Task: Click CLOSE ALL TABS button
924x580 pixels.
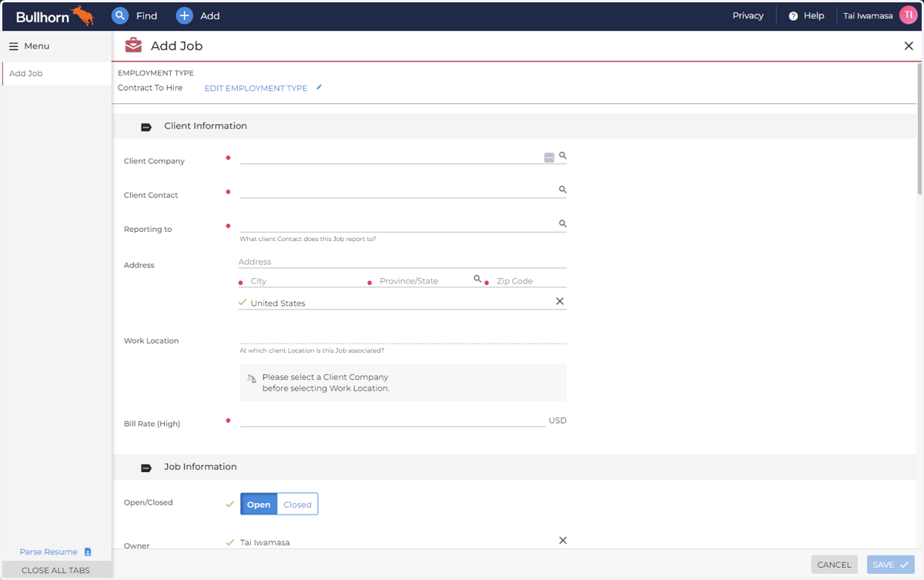Action: point(56,571)
